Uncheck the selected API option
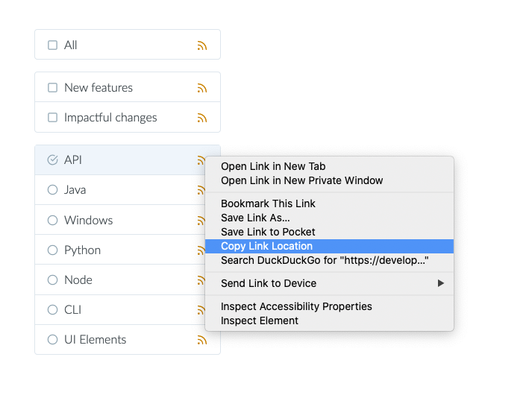 coord(52,159)
